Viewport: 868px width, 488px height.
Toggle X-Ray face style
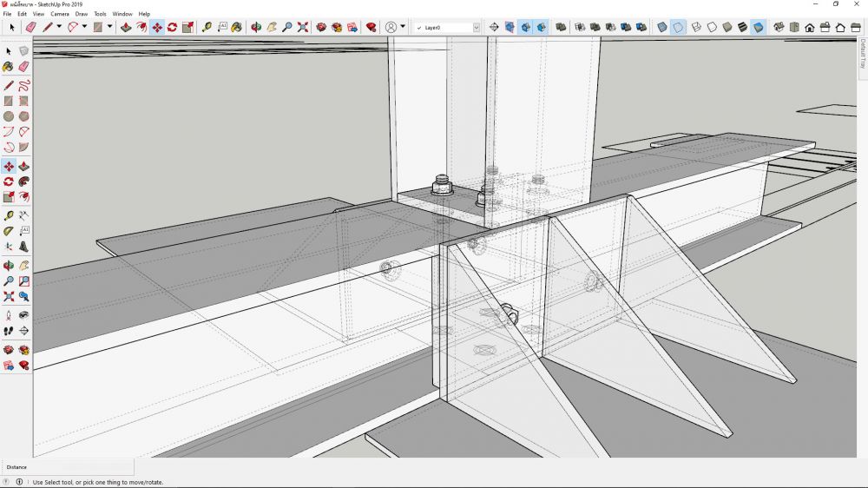pos(662,28)
